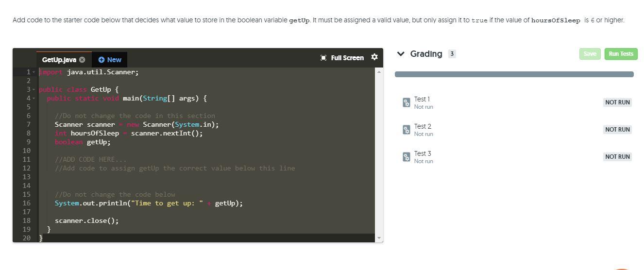Viewport: 644px width, 270px height.
Task: Click NOT RUN badge for Test 2
Action: 617,130
